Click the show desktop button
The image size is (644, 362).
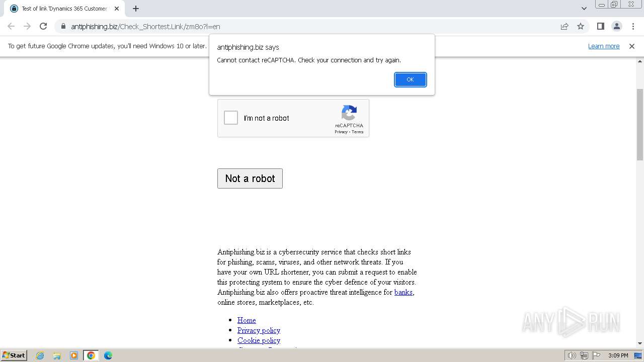(x=638, y=355)
